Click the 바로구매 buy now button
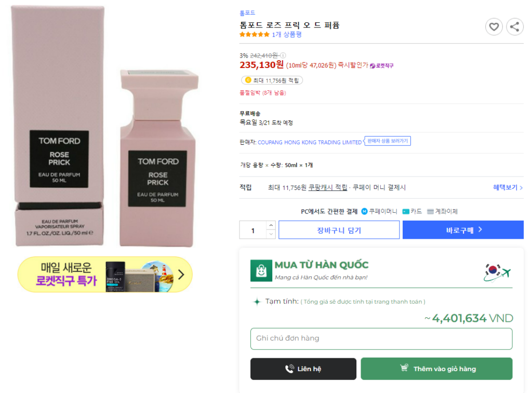The height and width of the screenshot is (393, 532). (x=463, y=230)
